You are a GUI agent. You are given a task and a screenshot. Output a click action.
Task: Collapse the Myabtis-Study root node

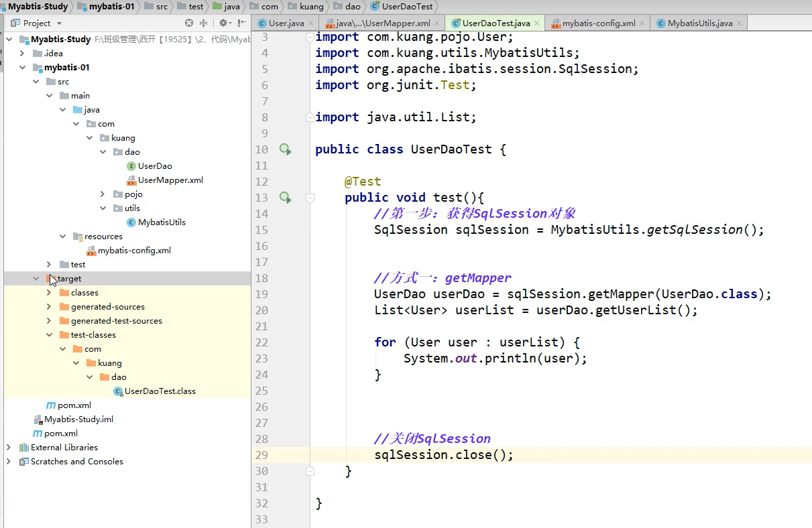9,40
